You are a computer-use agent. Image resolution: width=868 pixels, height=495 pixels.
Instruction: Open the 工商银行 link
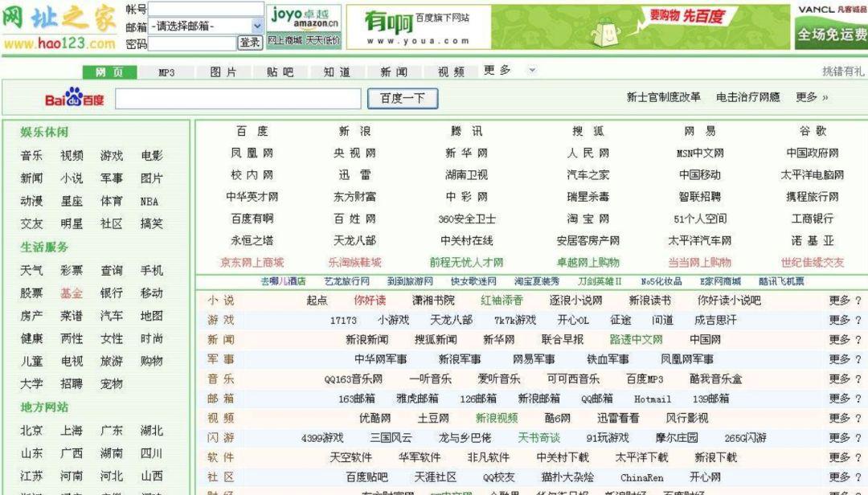pos(812,219)
